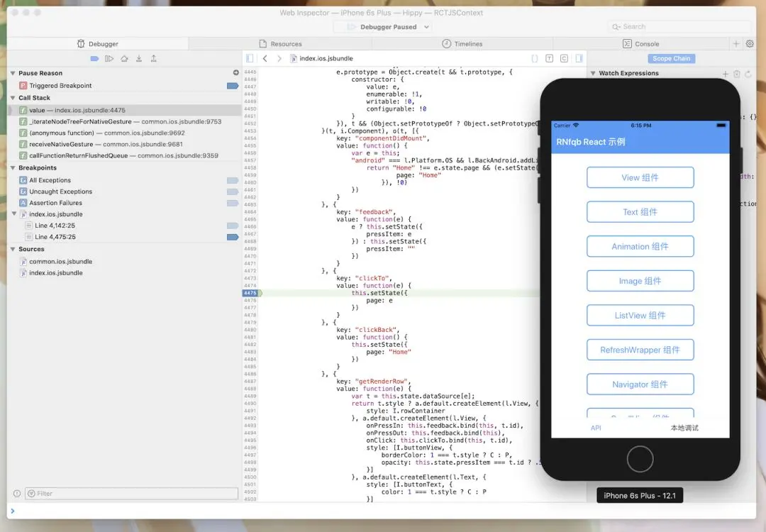Select the (anonymous function) call frame
Image resolution: width=766 pixels, height=532 pixels.
coord(125,133)
